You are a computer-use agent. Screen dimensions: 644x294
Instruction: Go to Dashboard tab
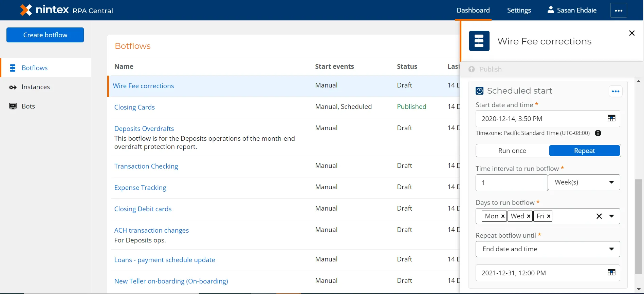pyautogui.click(x=473, y=10)
